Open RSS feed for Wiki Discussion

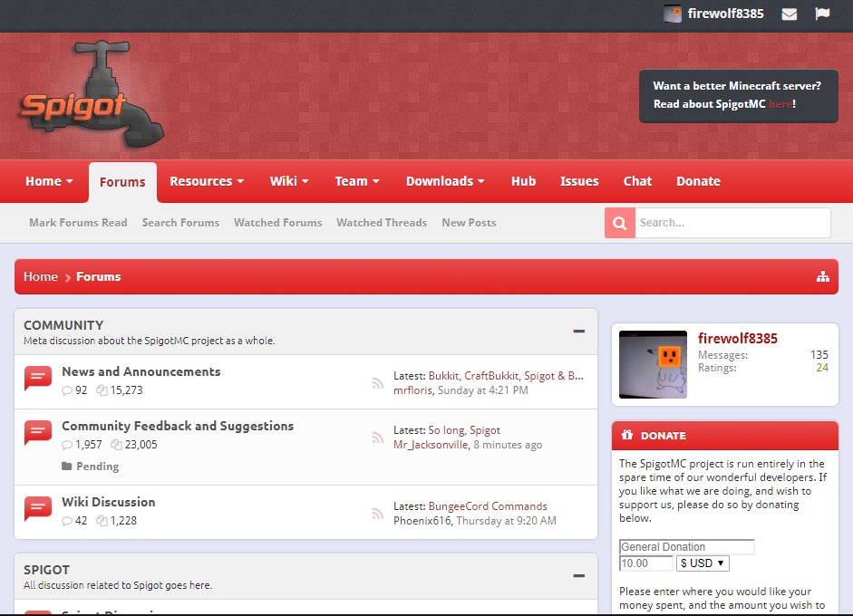(377, 514)
